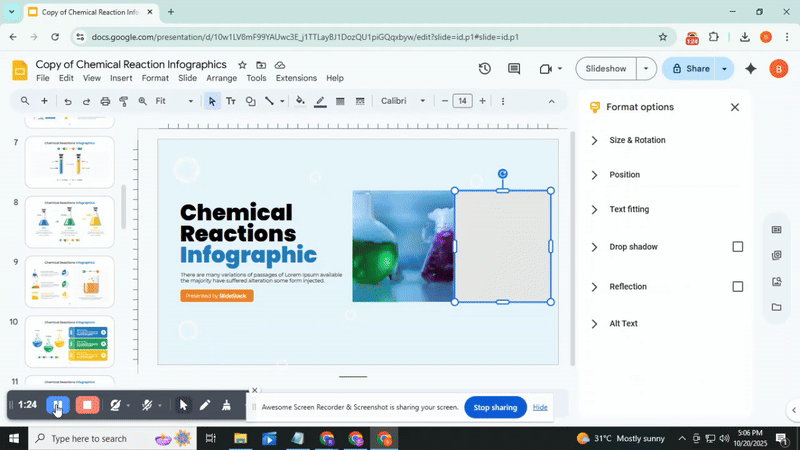Open the Arrange menu
This screenshot has height=450, width=800.
pos(221,78)
